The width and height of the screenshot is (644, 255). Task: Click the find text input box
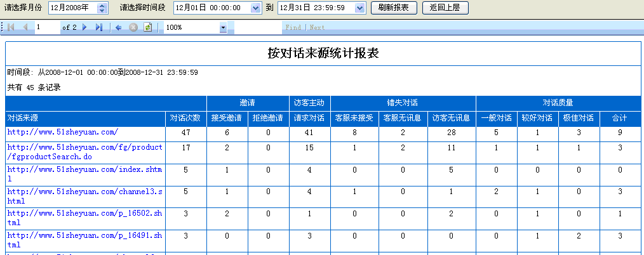pos(258,27)
